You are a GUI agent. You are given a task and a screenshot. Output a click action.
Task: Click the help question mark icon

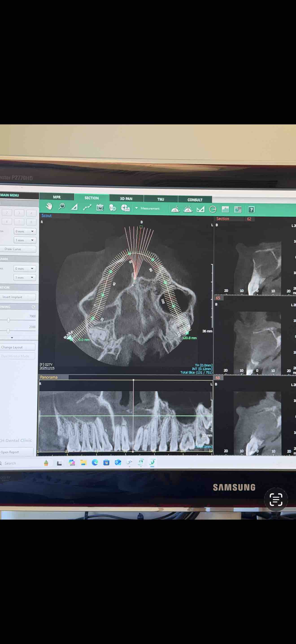tap(251, 210)
